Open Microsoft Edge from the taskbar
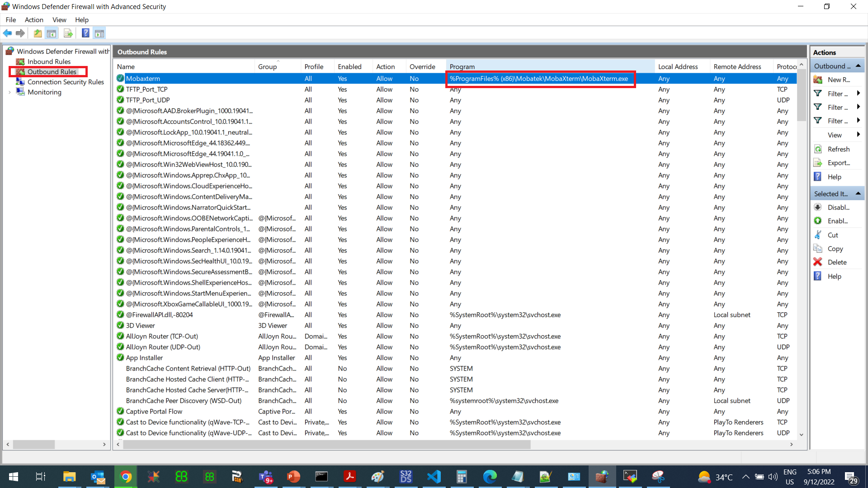This screenshot has width=868, height=488. (x=490, y=477)
